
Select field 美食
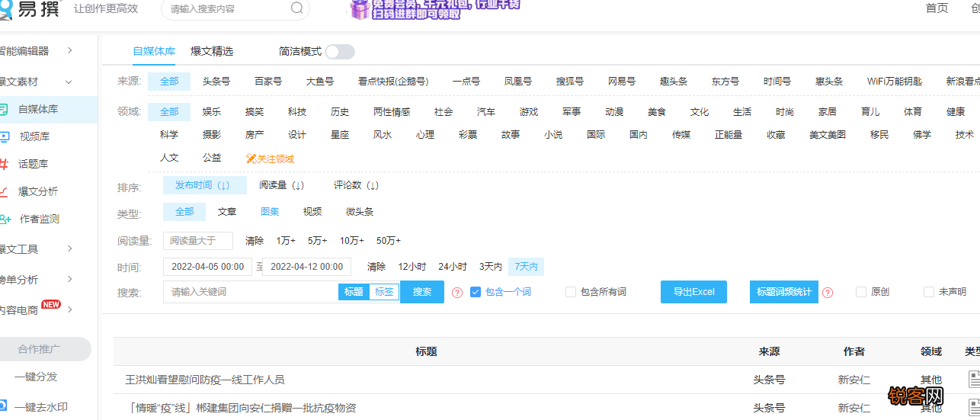click(x=657, y=112)
